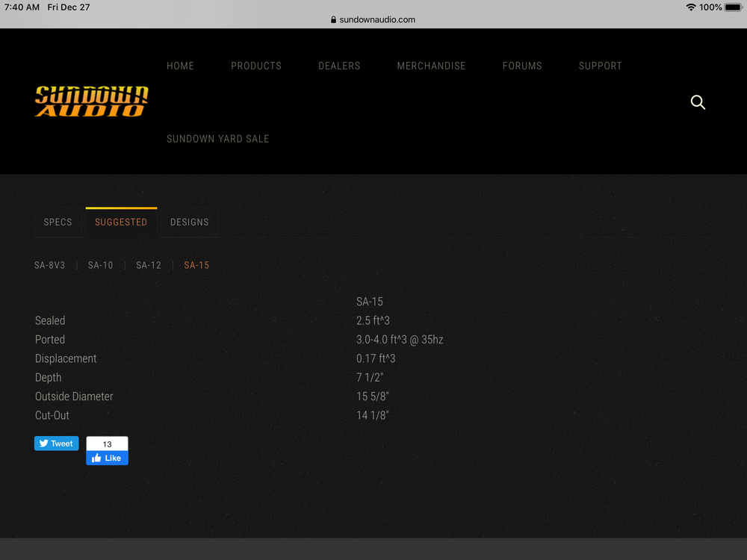Click the SA-15 column header

[x=370, y=302]
